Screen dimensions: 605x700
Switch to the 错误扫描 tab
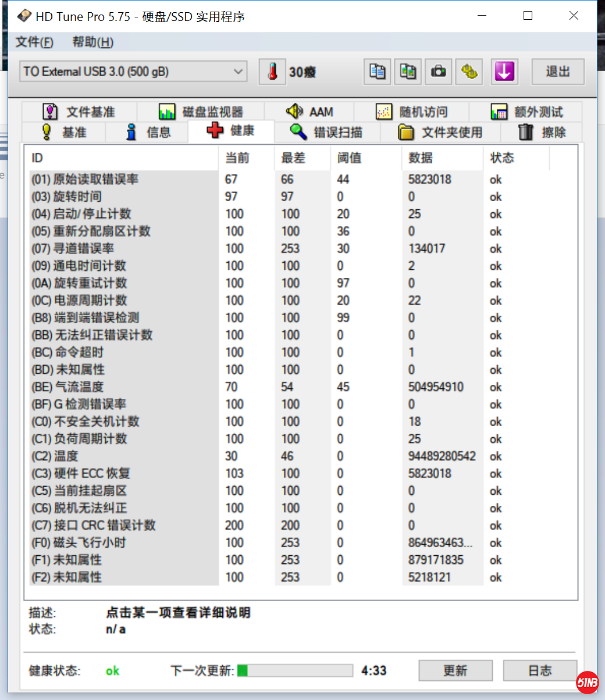coord(326,133)
